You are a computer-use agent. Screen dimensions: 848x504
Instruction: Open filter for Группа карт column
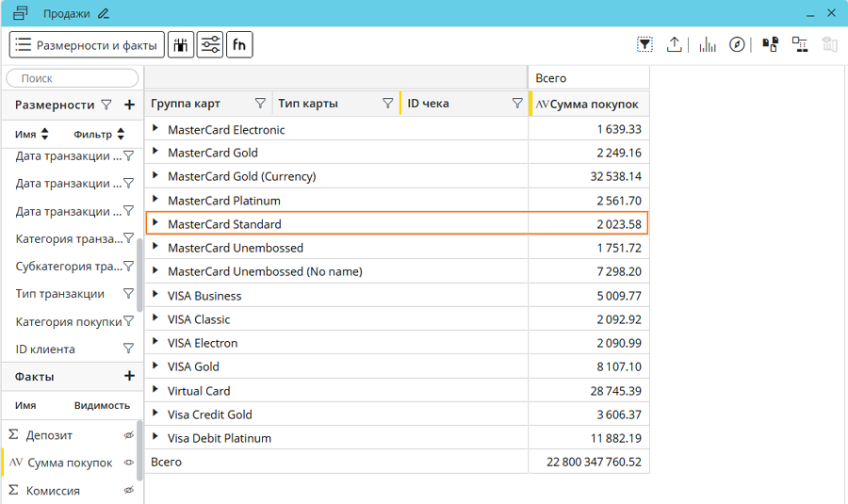[x=261, y=104]
